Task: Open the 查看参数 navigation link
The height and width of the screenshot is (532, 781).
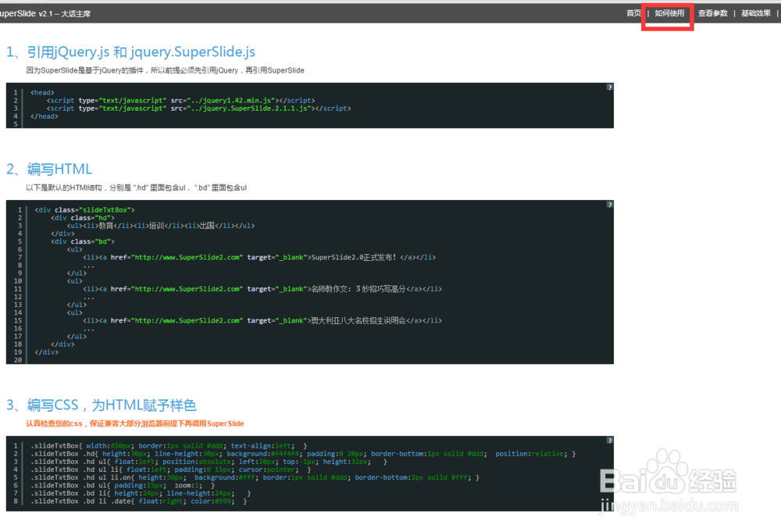Action: click(713, 13)
